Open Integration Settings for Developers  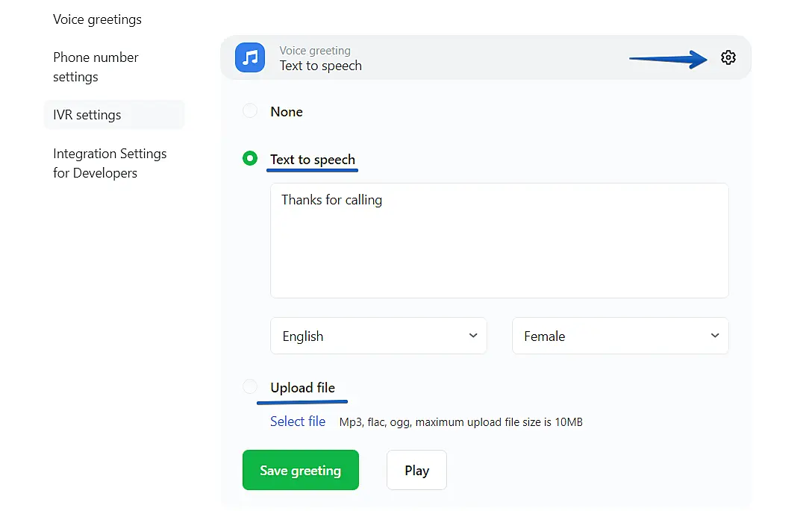point(110,163)
